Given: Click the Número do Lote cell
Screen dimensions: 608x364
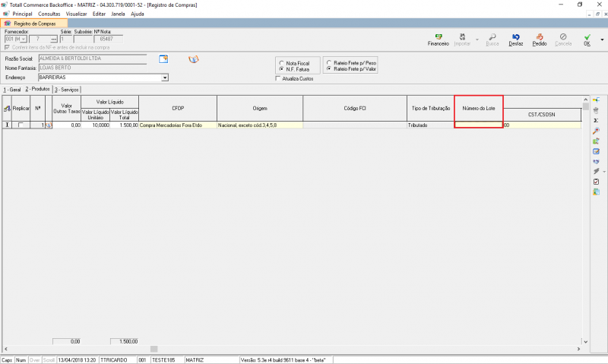Looking at the screenshot, I should [x=478, y=125].
